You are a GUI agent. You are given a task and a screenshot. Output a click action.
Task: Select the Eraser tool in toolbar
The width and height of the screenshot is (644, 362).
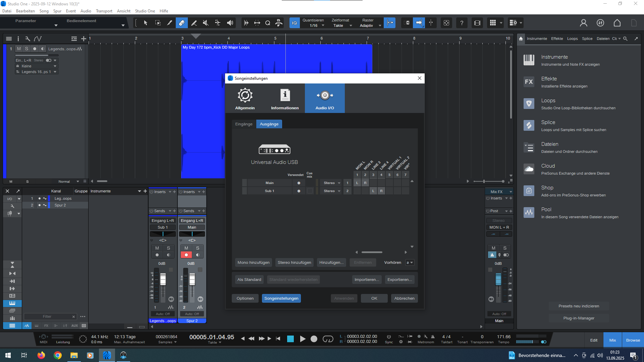pos(181,23)
